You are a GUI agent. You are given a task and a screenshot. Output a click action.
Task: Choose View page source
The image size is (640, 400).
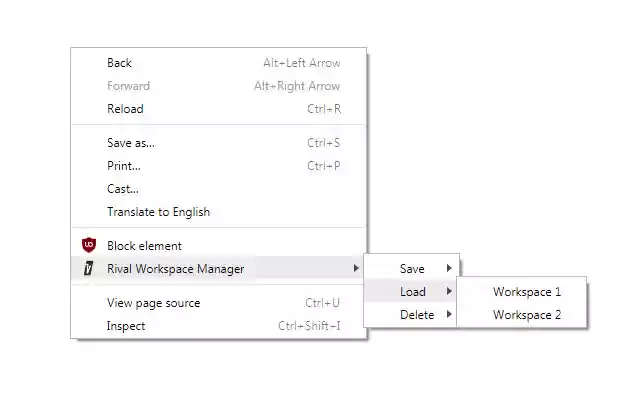click(x=219, y=303)
